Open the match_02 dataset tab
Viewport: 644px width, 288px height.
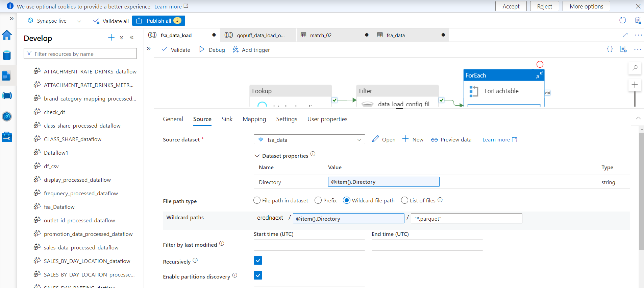(335, 35)
